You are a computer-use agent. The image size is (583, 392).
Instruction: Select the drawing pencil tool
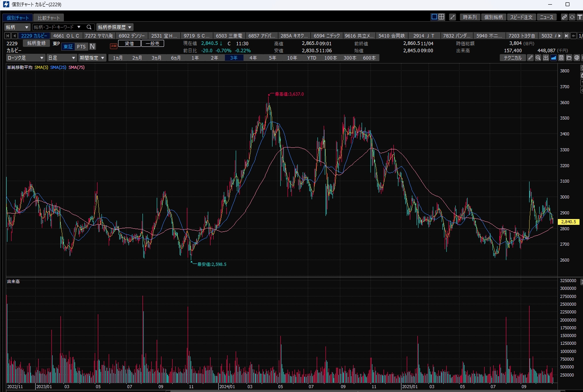[530, 58]
